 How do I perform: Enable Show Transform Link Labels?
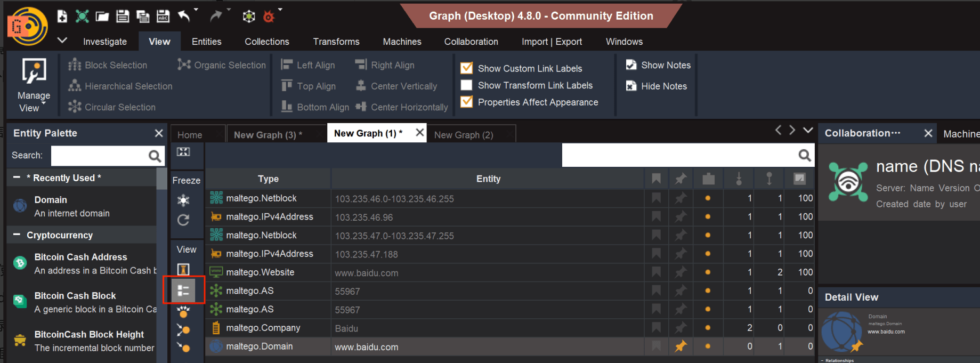click(466, 85)
